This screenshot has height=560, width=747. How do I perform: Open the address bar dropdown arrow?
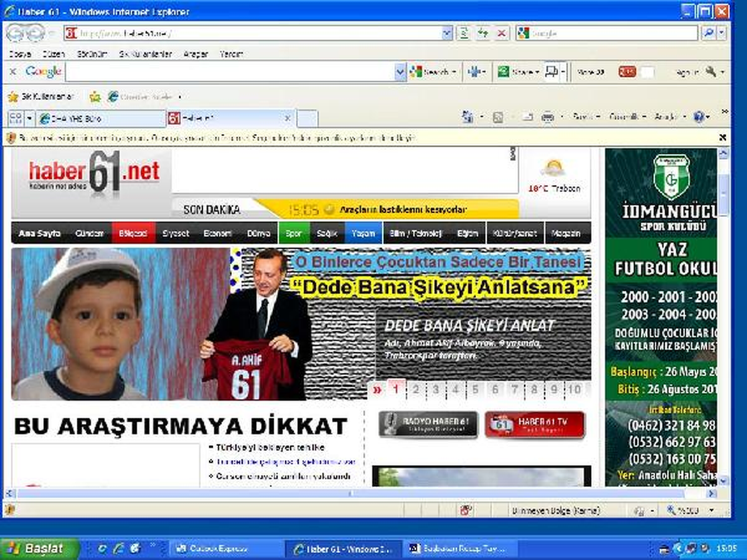[x=447, y=33]
